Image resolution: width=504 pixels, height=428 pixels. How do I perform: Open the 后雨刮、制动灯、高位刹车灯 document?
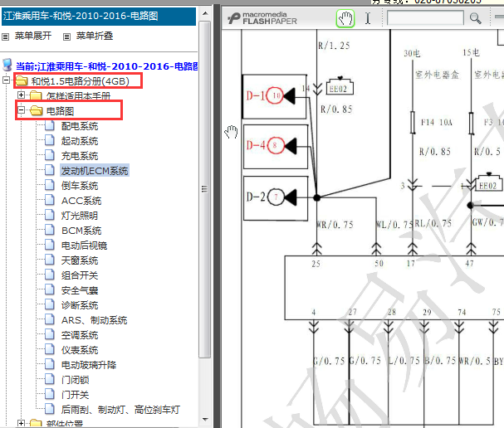click(120, 410)
